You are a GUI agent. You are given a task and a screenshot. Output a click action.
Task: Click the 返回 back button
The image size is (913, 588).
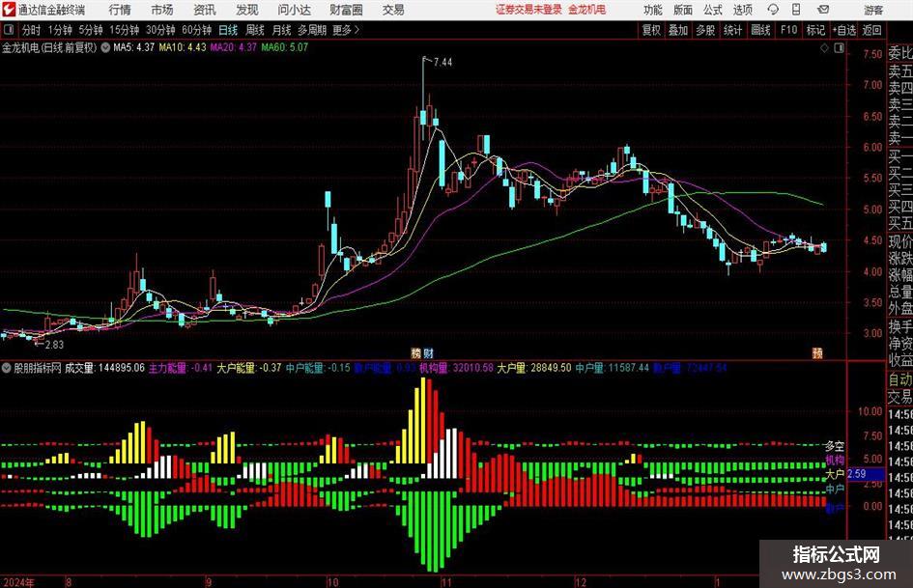[872, 30]
